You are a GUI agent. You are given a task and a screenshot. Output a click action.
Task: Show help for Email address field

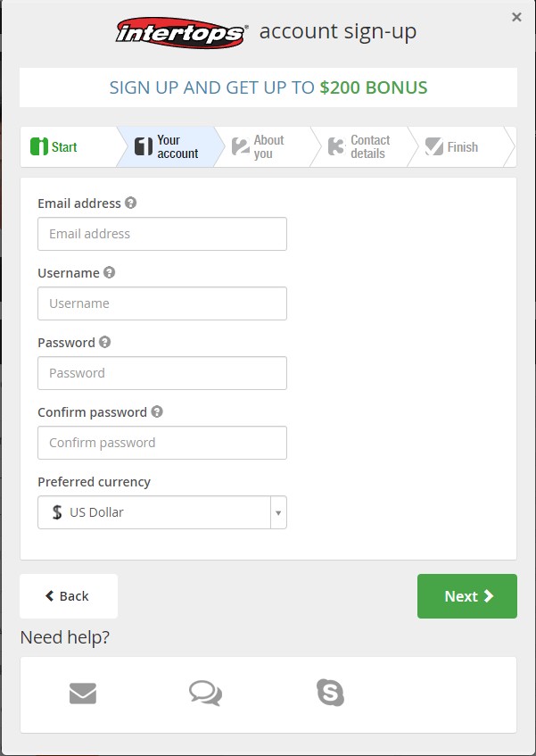pos(130,203)
